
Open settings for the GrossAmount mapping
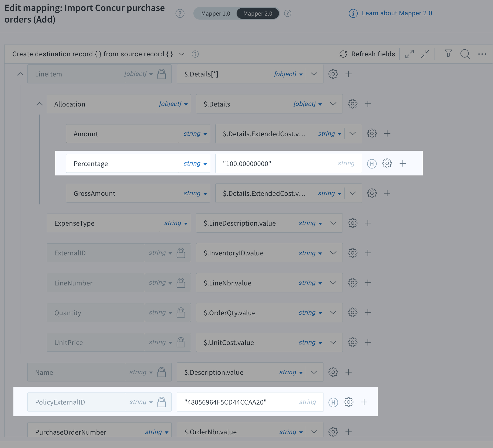[x=372, y=193]
